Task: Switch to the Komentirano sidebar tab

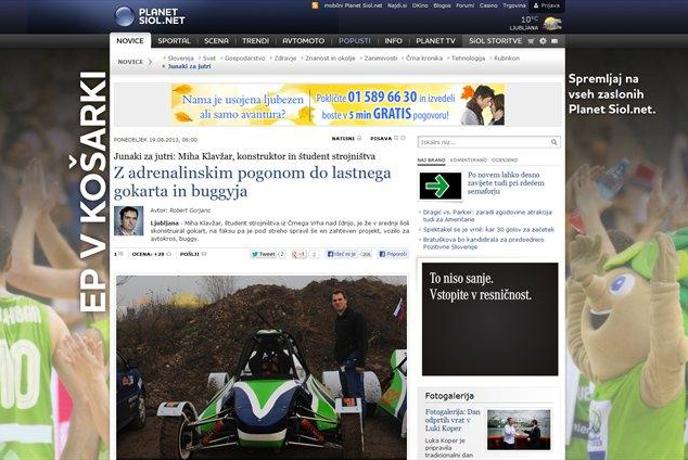Action: coord(468,160)
